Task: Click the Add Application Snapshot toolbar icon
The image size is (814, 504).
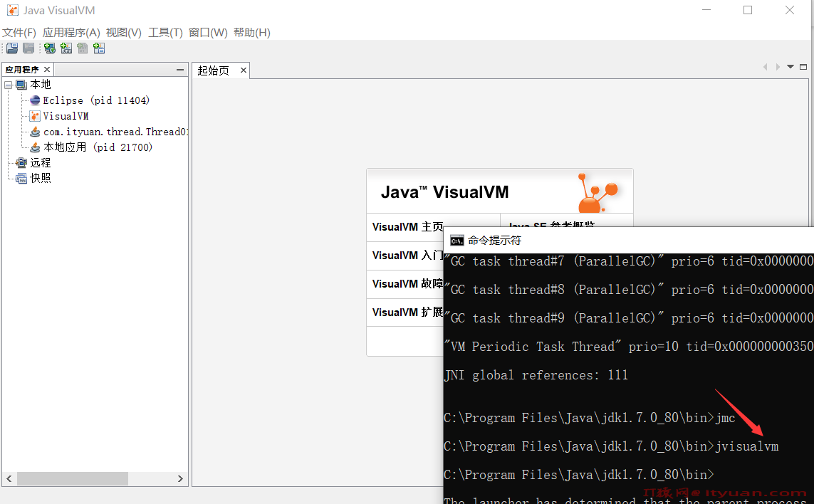Action: tap(99, 48)
